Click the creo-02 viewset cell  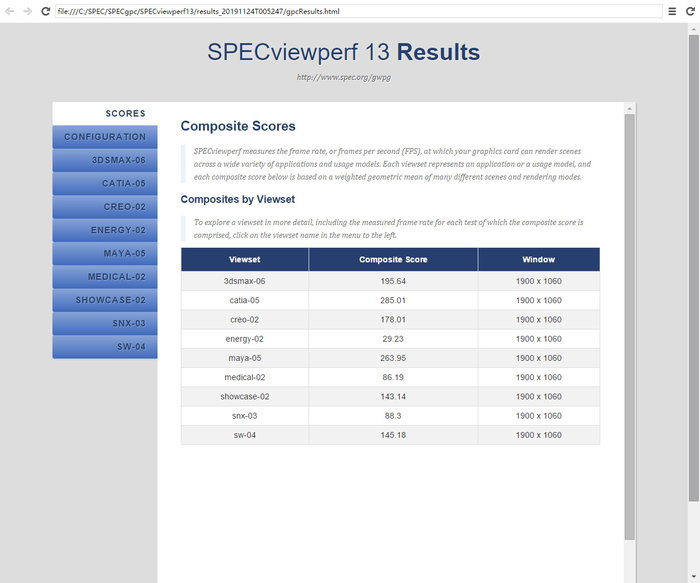click(245, 320)
